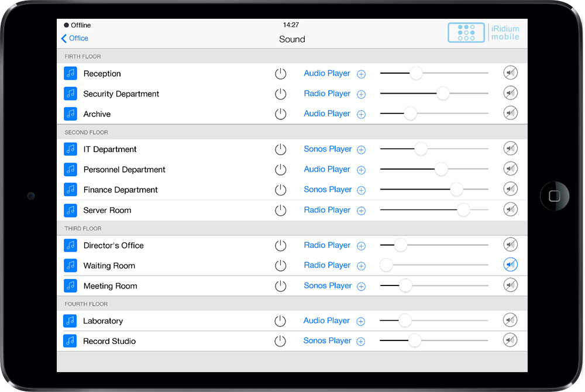Open the Radio Player link for Security Department
Image resolution: width=585 pixels, height=392 pixels.
tap(327, 94)
